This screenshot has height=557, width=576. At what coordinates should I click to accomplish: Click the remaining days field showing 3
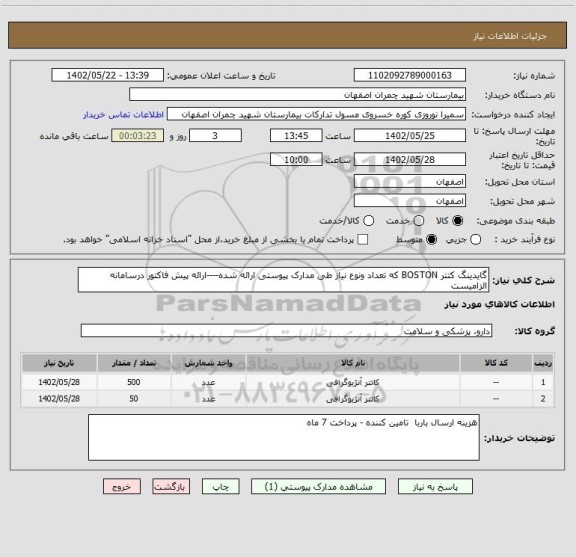click(x=215, y=136)
